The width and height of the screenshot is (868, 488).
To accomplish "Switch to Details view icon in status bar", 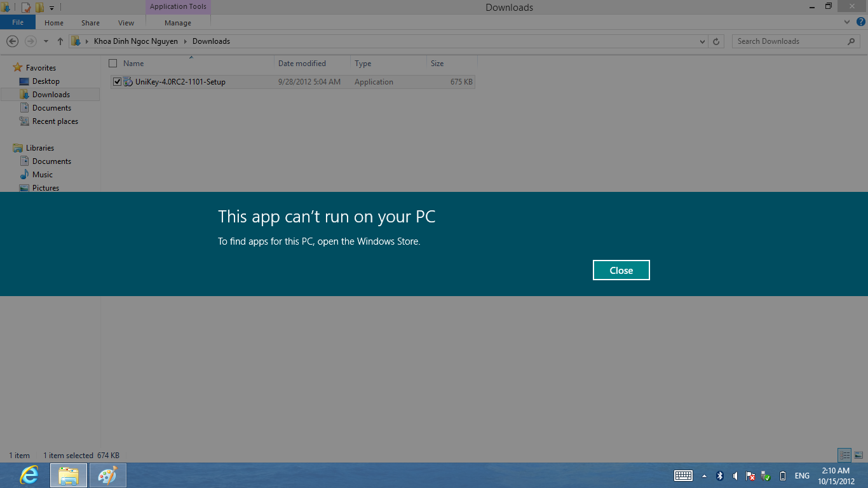I will pyautogui.click(x=844, y=455).
